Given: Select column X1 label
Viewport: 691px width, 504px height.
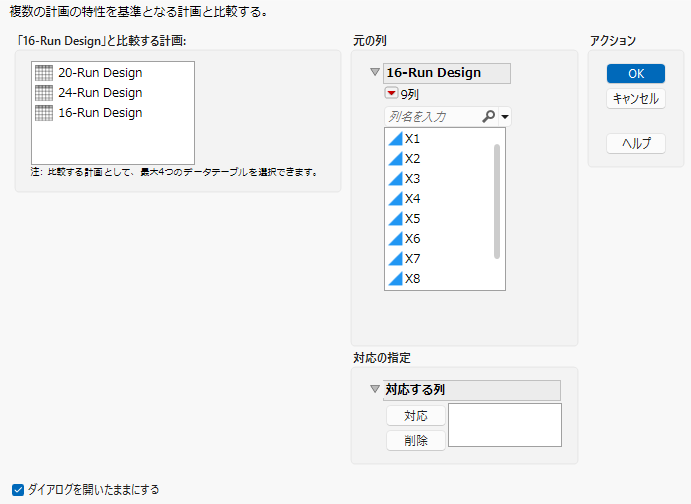Looking at the screenshot, I should (412, 139).
